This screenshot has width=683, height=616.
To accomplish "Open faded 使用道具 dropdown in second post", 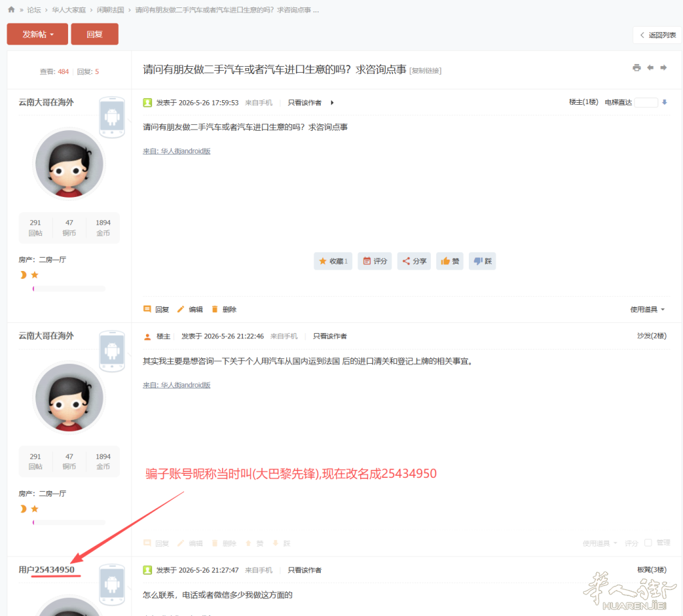I will (600, 543).
